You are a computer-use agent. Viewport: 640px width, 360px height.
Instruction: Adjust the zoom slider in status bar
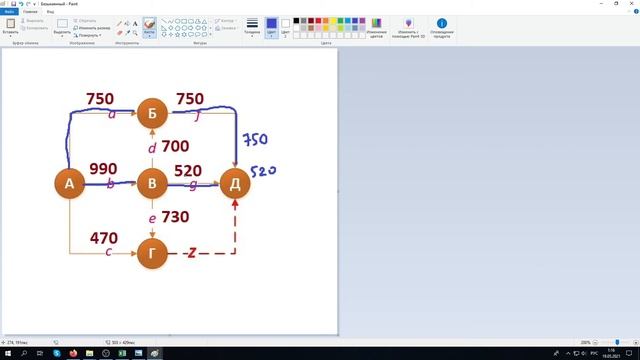(617, 342)
